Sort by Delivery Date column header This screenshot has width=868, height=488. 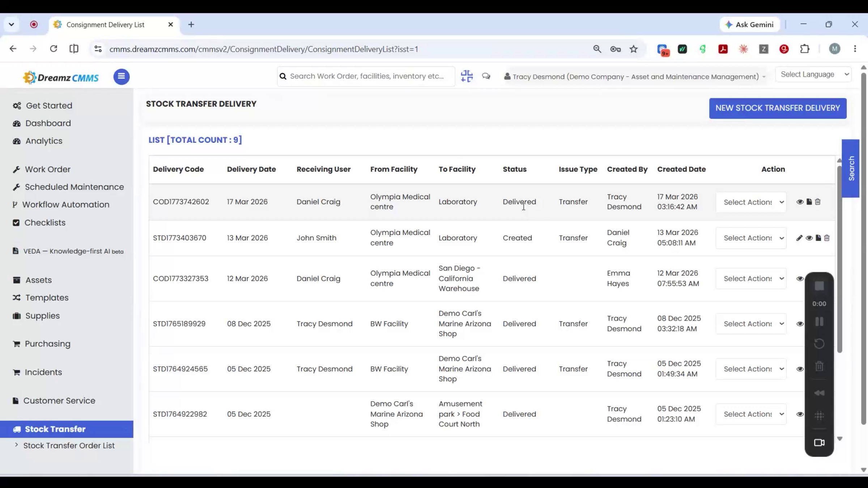[251, 169]
